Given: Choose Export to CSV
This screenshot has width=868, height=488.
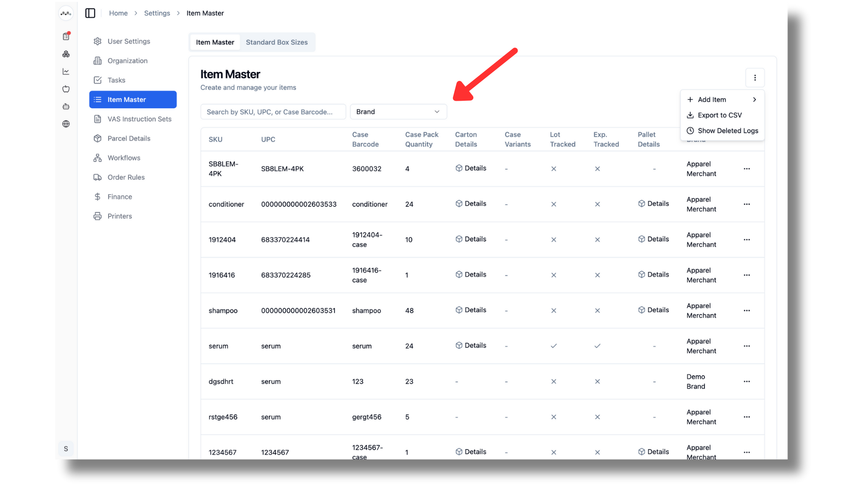Looking at the screenshot, I should tap(722, 115).
